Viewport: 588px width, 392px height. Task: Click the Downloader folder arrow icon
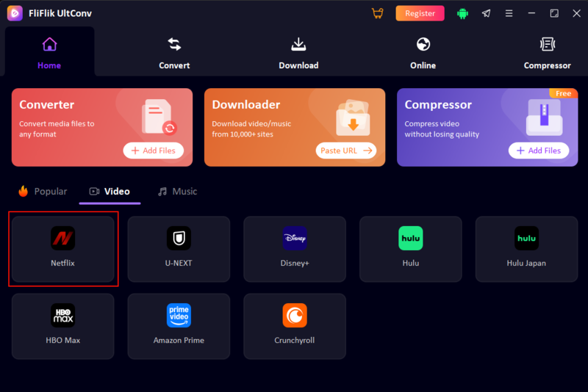353,117
